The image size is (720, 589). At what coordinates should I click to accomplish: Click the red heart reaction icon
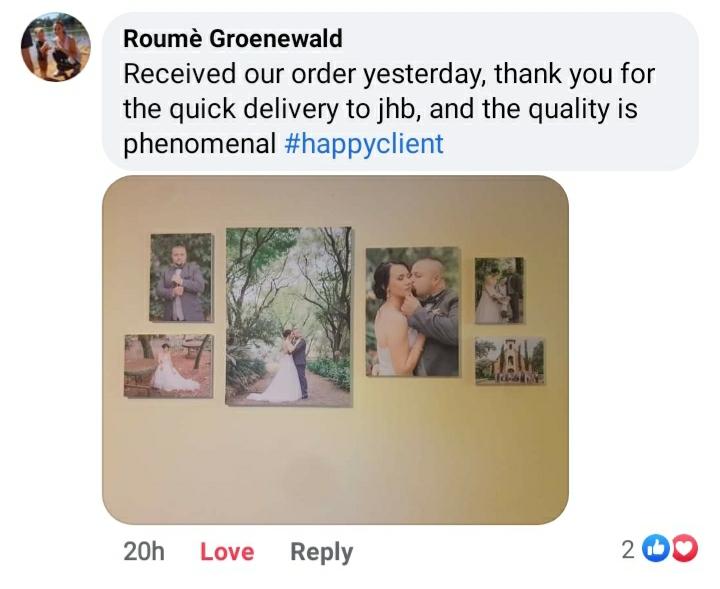[x=685, y=549]
